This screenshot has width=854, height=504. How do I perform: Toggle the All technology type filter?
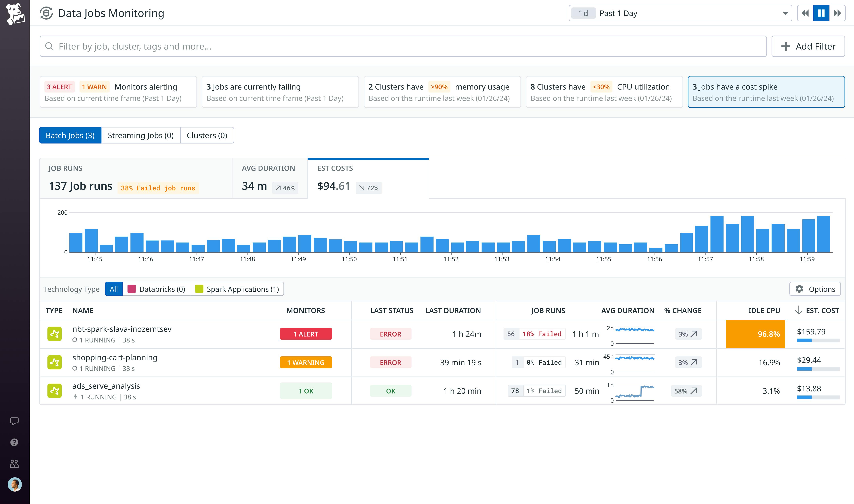(114, 289)
